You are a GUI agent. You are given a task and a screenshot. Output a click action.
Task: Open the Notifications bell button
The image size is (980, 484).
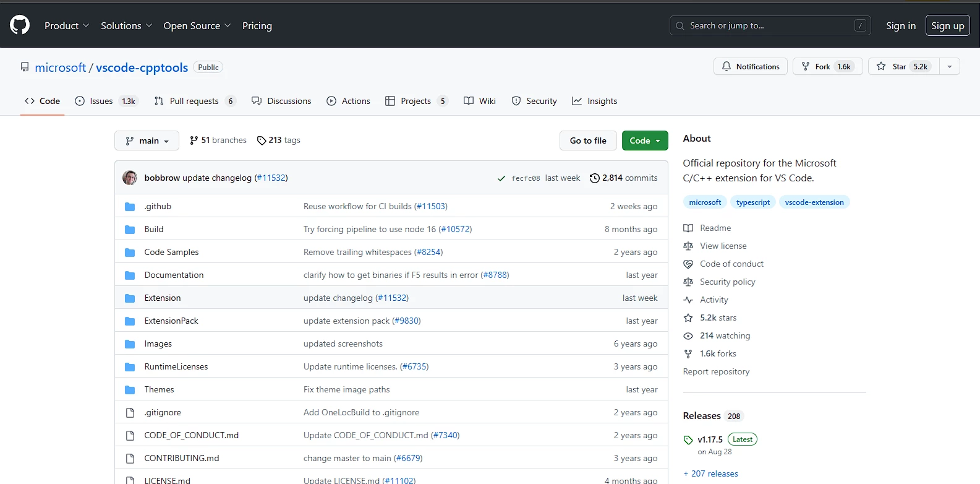[751, 67]
